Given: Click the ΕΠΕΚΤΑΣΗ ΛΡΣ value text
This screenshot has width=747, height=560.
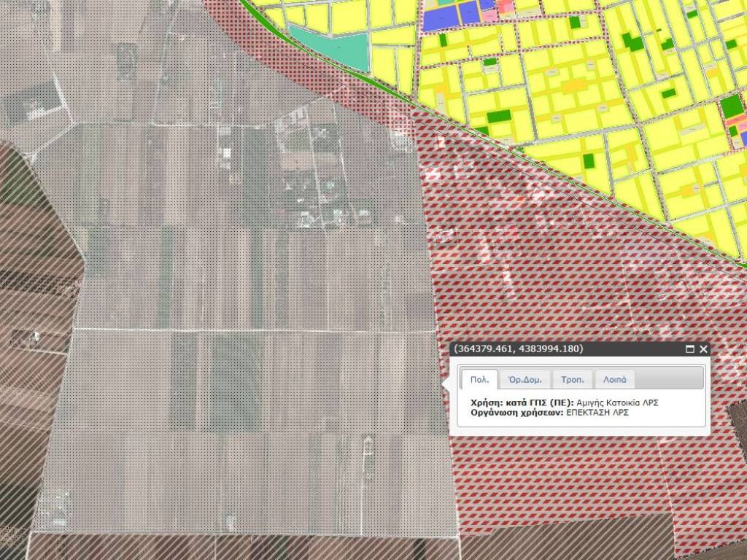Looking at the screenshot, I should 597,413.
